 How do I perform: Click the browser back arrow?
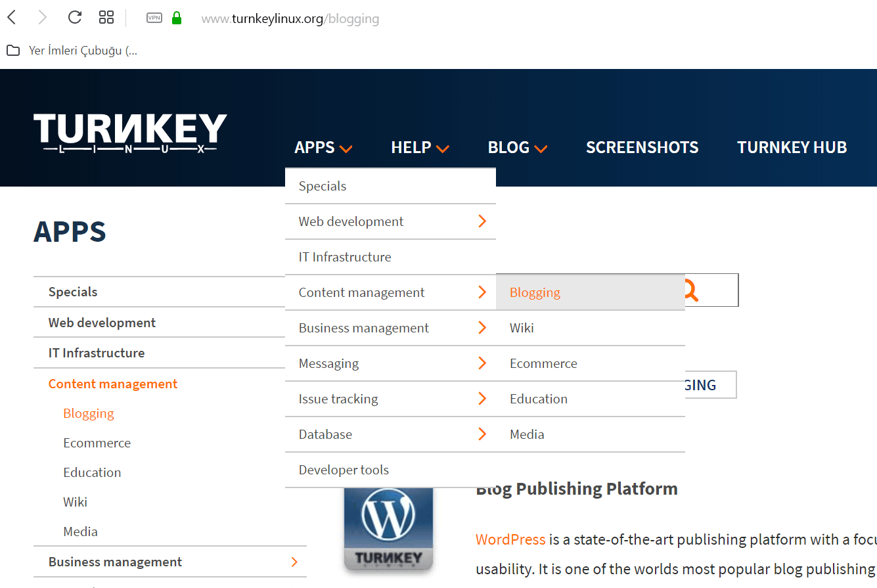(12, 18)
